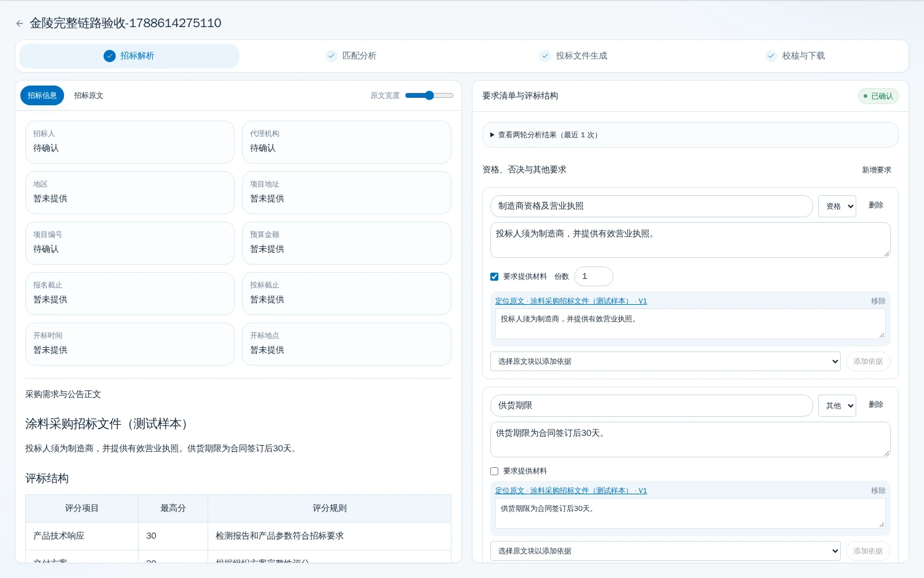Click the 代理机构 info card
The height and width of the screenshot is (578, 924).
(x=347, y=142)
